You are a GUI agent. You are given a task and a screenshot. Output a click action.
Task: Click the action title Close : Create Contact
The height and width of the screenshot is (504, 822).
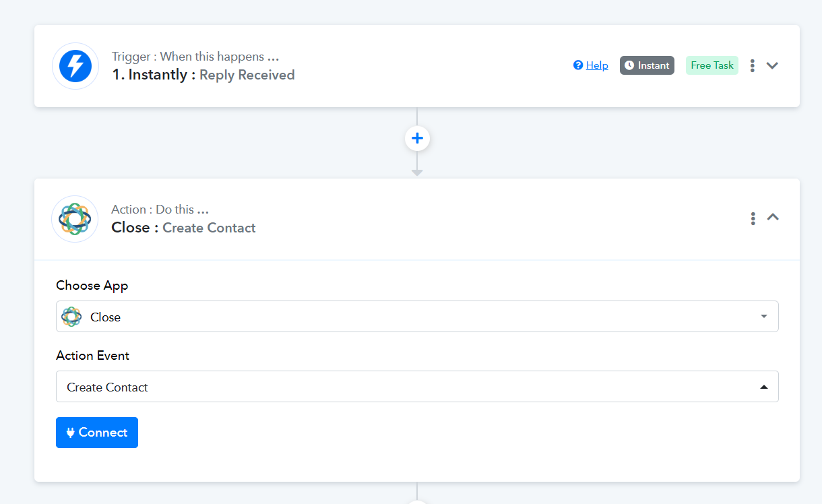[183, 228]
